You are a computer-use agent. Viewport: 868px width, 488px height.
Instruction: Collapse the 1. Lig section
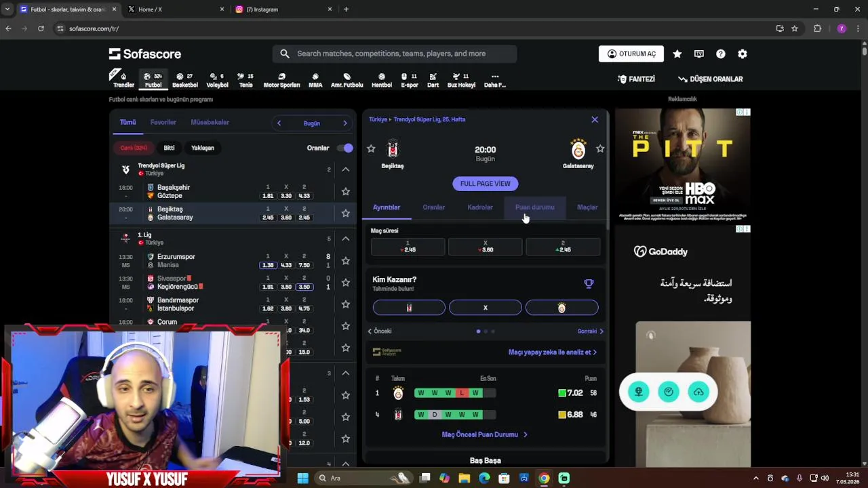[x=345, y=239]
